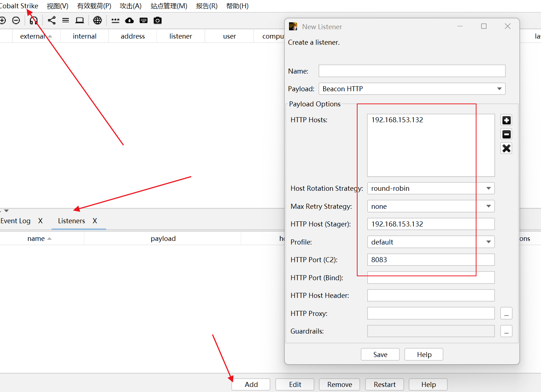Remove selected HTTP host with minus icon

coord(506,135)
